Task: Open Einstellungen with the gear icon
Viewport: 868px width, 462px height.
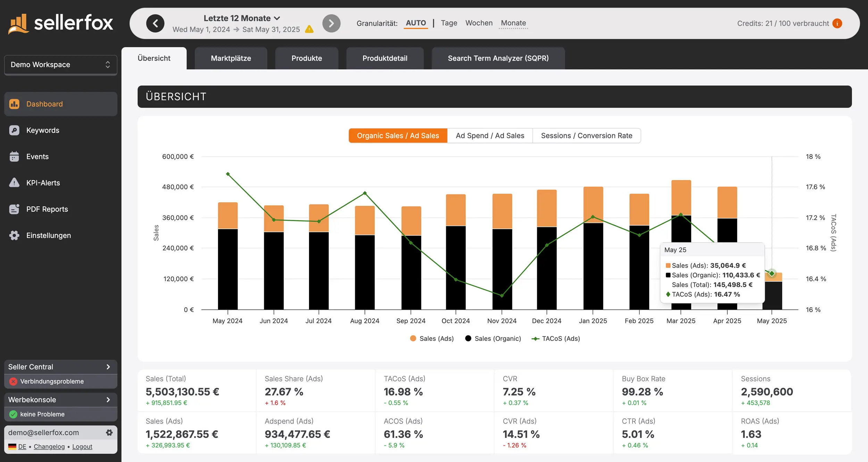Action: point(14,235)
